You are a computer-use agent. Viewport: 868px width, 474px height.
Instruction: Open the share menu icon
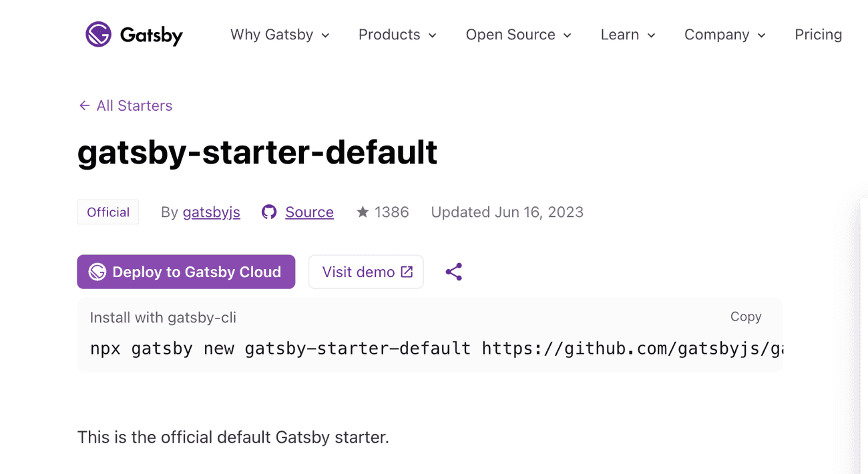[454, 271]
